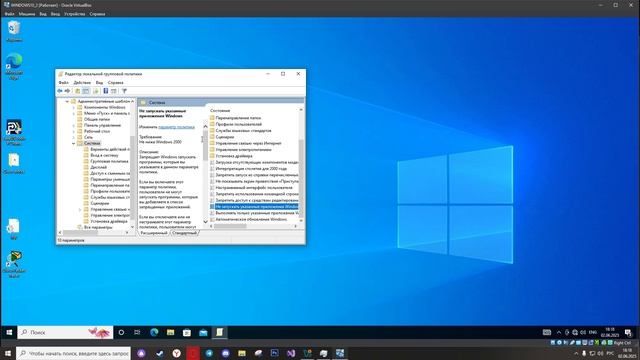The height and width of the screenshot is (360, 640).
Task: Click the параметр политики link
Action: click(x=176, y=127)
